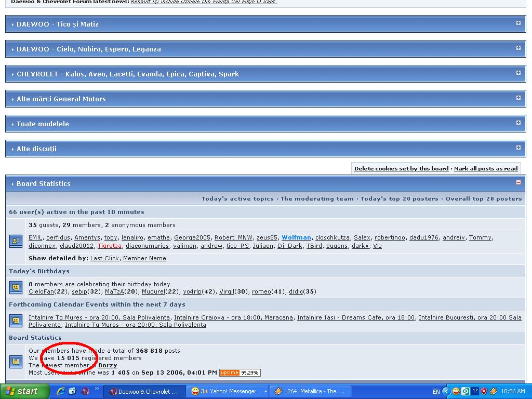
Task: Click the total posts count 368 818
Action: click(149, 351)
